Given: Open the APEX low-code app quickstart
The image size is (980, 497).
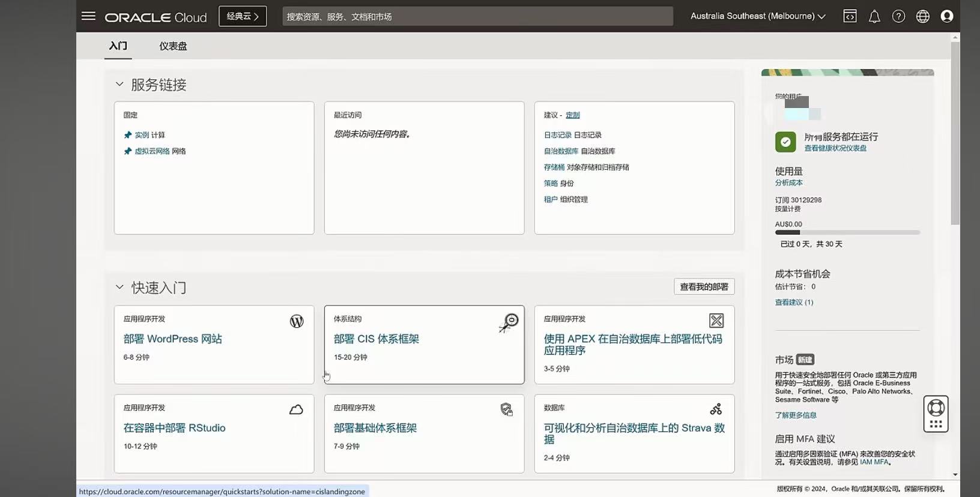Looking at the screenshot, I should [x=633, y=345].
